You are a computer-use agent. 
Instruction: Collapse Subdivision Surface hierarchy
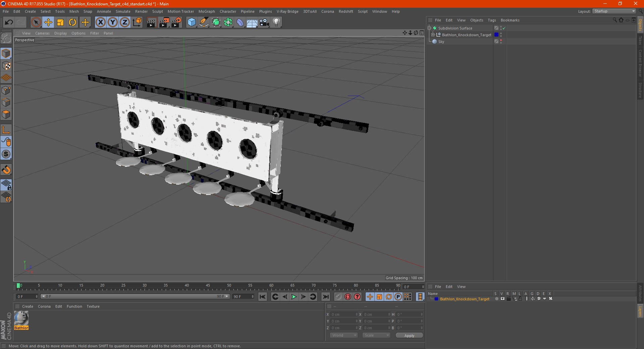point(429,28)
